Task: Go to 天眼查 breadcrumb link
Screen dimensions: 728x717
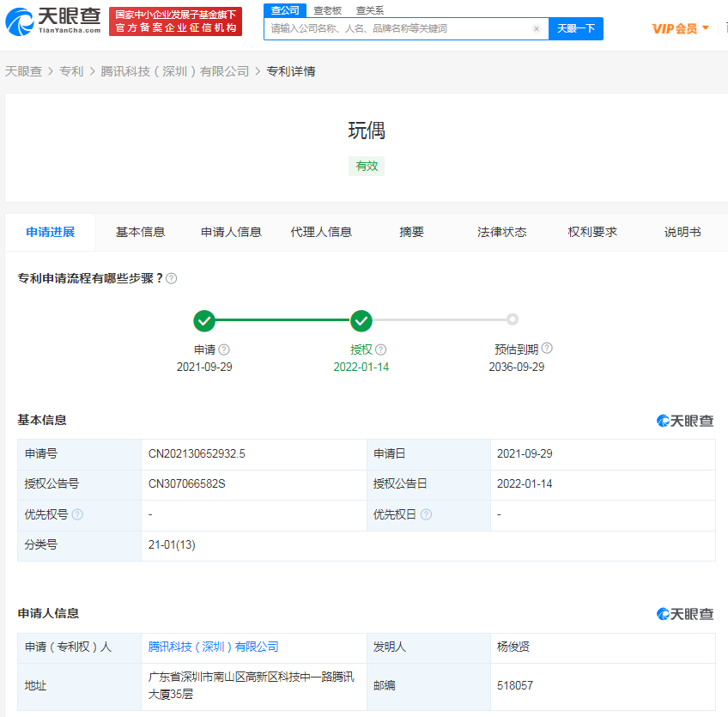Action: [x=23, y=71]
